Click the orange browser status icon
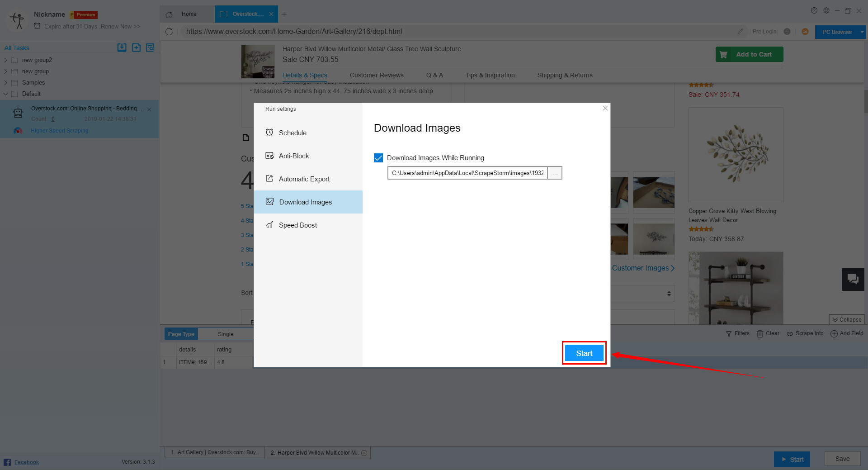Screen dimensions: 868x470 [805, 32]
